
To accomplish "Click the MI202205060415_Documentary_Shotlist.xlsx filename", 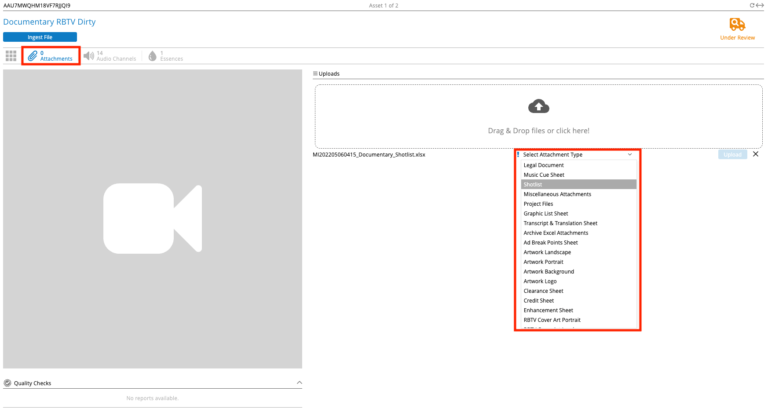I will pyautogui.click(x=369, y=155).
